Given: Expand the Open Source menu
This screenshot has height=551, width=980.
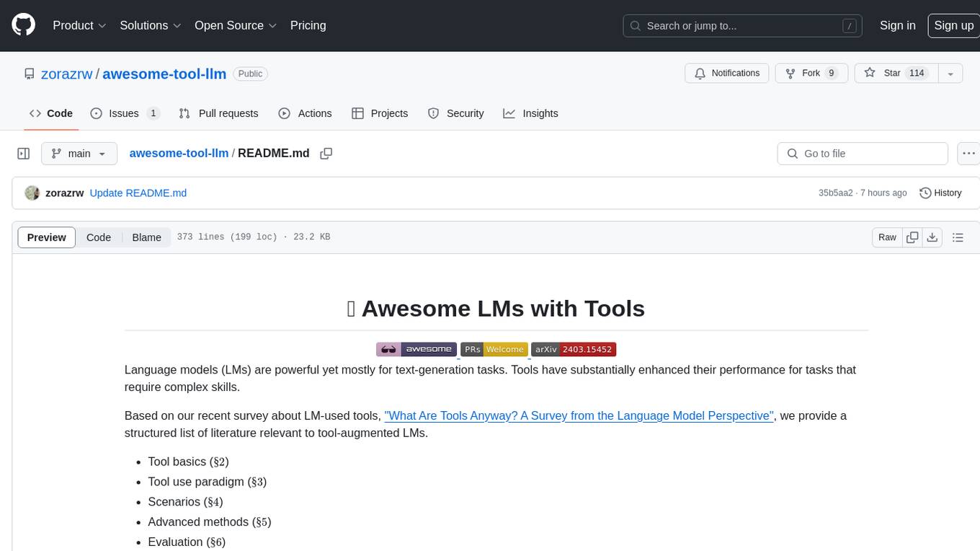Looking at the screenshot, I should coord(236,25).
